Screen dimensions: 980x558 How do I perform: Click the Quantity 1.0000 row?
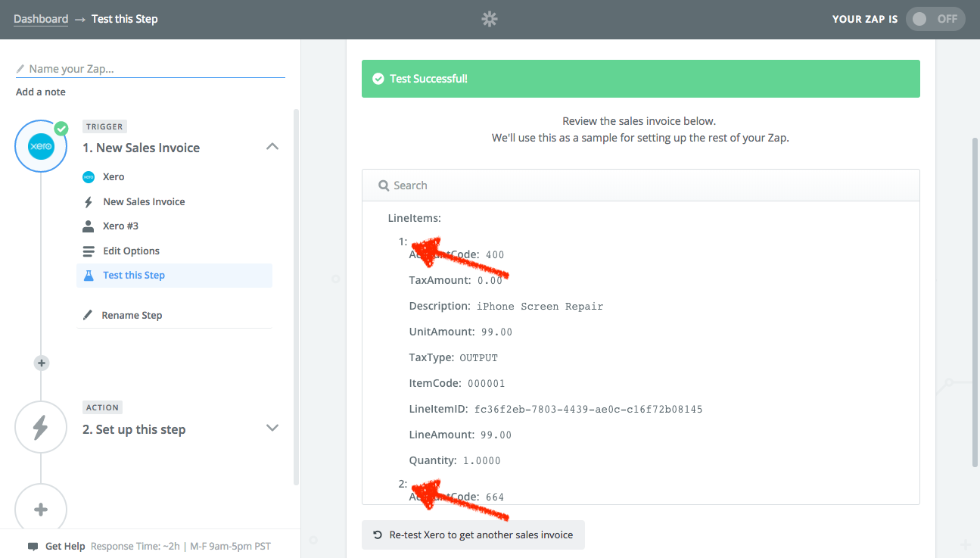pos(455,460)
